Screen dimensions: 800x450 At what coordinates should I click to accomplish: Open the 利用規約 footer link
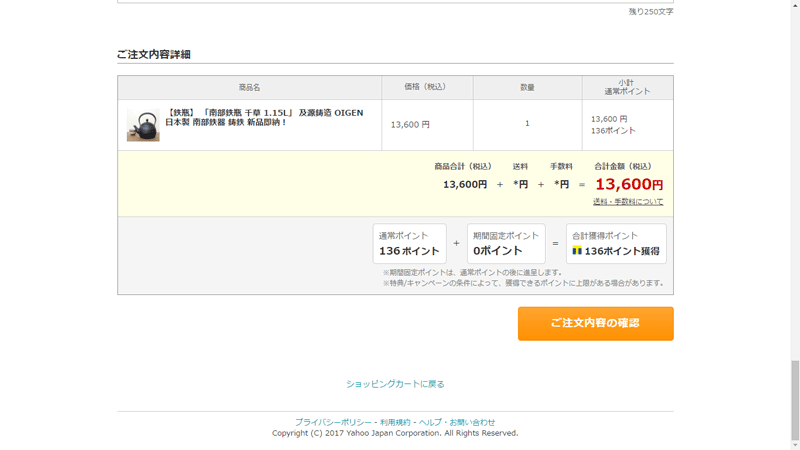click(395, 422)
